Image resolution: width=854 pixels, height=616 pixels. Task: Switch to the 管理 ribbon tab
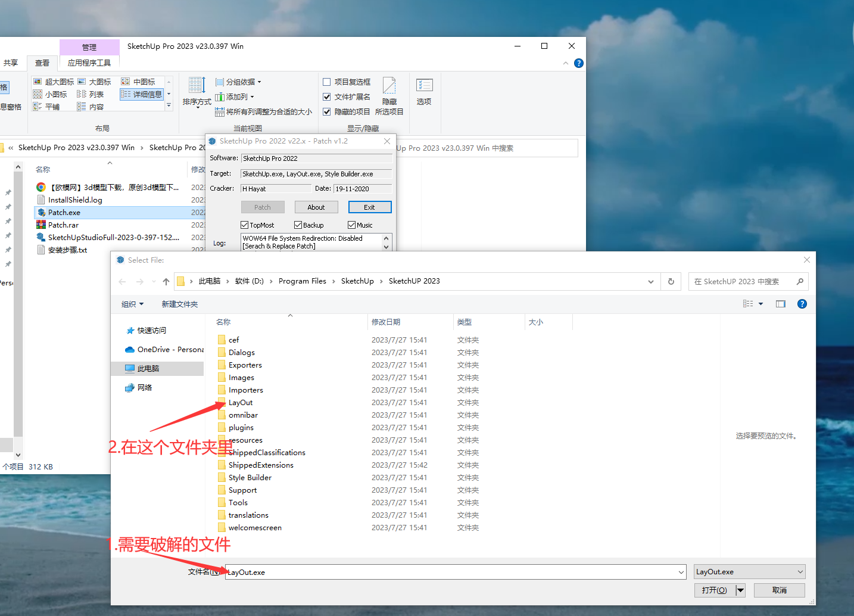89,47
